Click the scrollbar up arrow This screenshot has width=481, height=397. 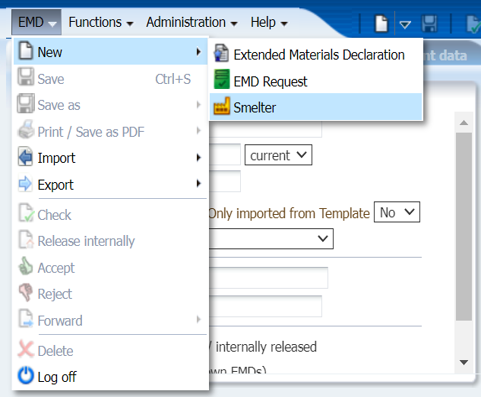coord(464,123)
